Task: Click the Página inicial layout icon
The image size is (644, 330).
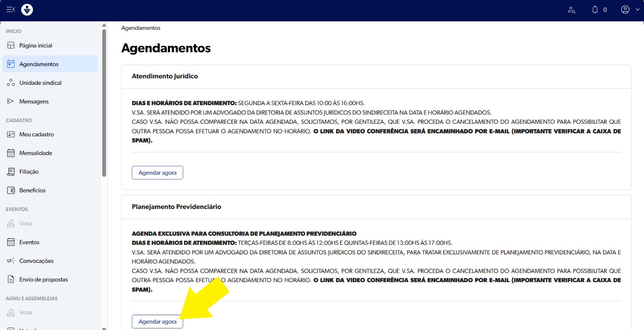Action: (11, 45)
